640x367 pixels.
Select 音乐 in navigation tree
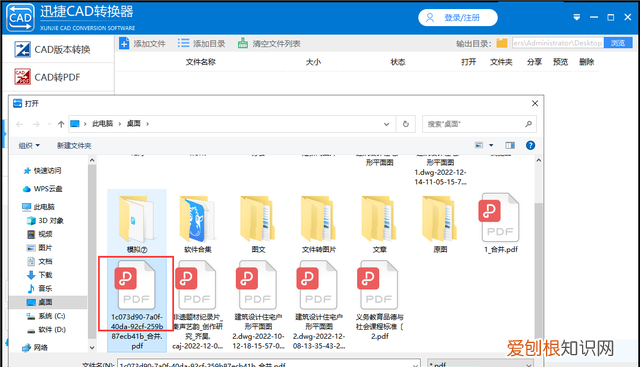[x=40, y=289]
